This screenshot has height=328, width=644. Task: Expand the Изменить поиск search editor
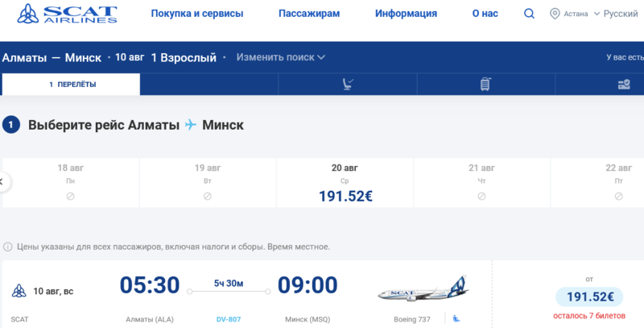pyautogui.click(x=280, y=57)
